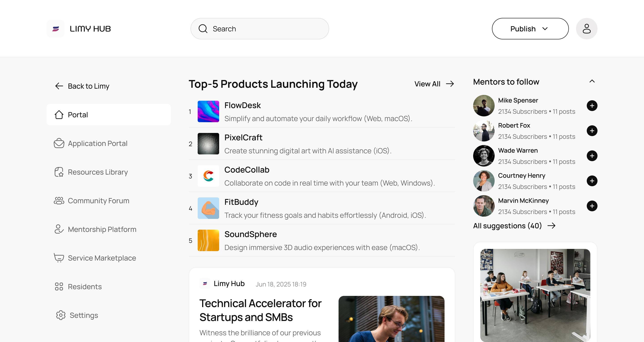Follow Mike Spenser with plus button
This screenshot has width=644, height=342.
(x=592, y=106)
